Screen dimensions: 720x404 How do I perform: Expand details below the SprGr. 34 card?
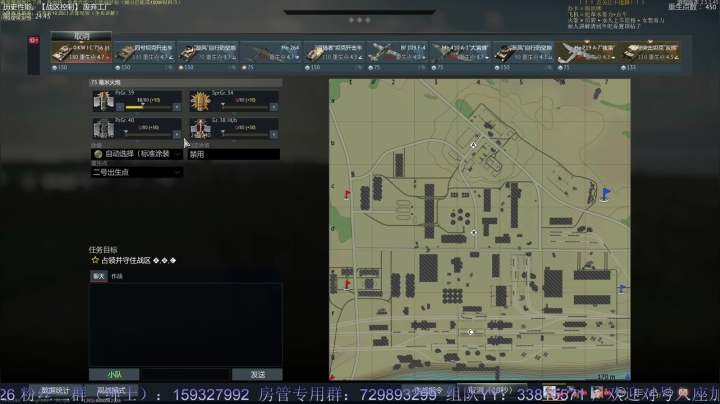pyautogui.click(x=234, y=113)
